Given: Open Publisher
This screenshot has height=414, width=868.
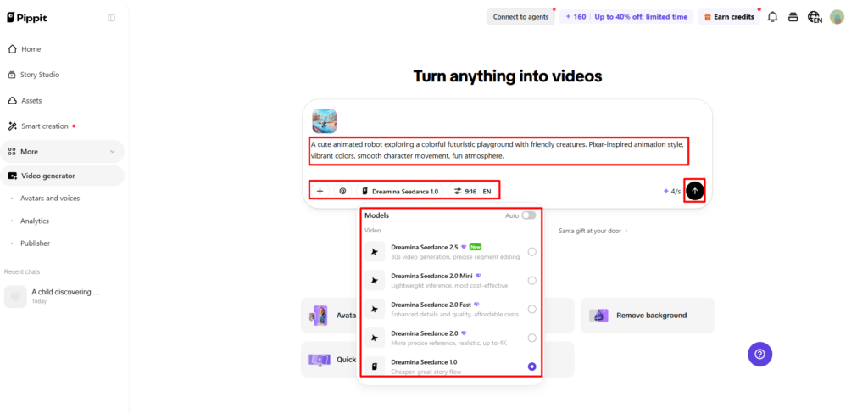Looking at the screenshot, I should click(35, 243).
